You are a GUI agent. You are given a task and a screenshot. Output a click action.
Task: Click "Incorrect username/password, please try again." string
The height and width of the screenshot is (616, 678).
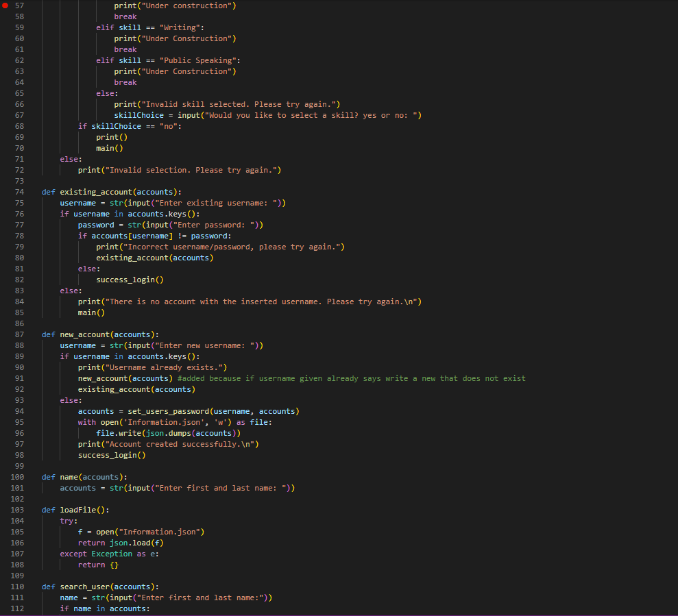pyautogui.click(x=232, y=247)
